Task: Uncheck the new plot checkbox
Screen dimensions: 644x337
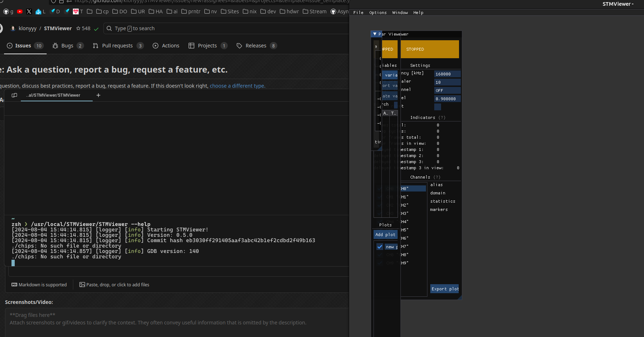Action: click(x=380, y=247)
